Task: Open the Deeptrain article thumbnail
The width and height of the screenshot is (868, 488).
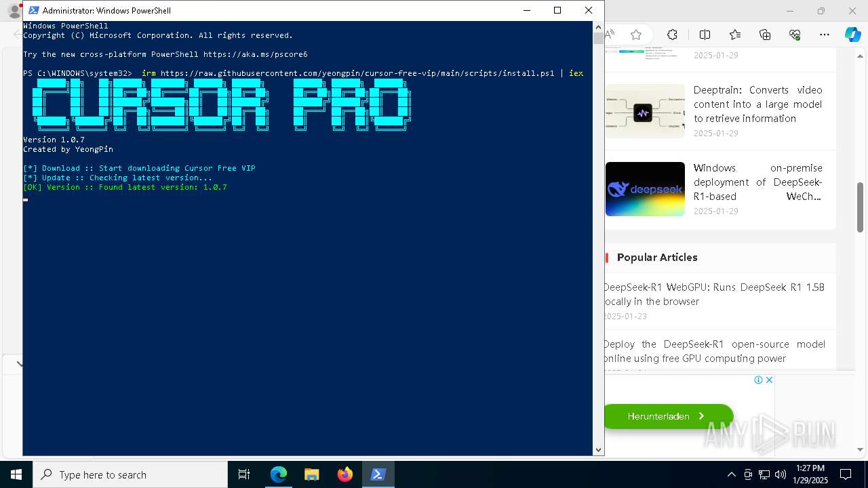Action: pyautogui.click(x=645, y=111)
